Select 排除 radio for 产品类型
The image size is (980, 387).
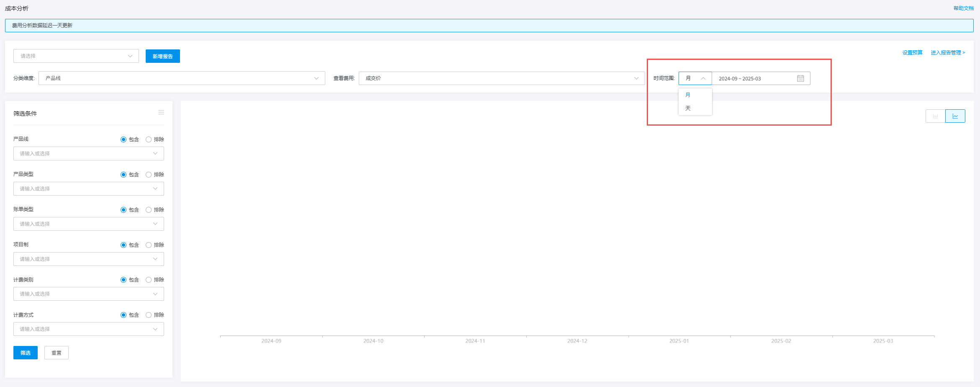pyautogui.click(x=149, y=175)
